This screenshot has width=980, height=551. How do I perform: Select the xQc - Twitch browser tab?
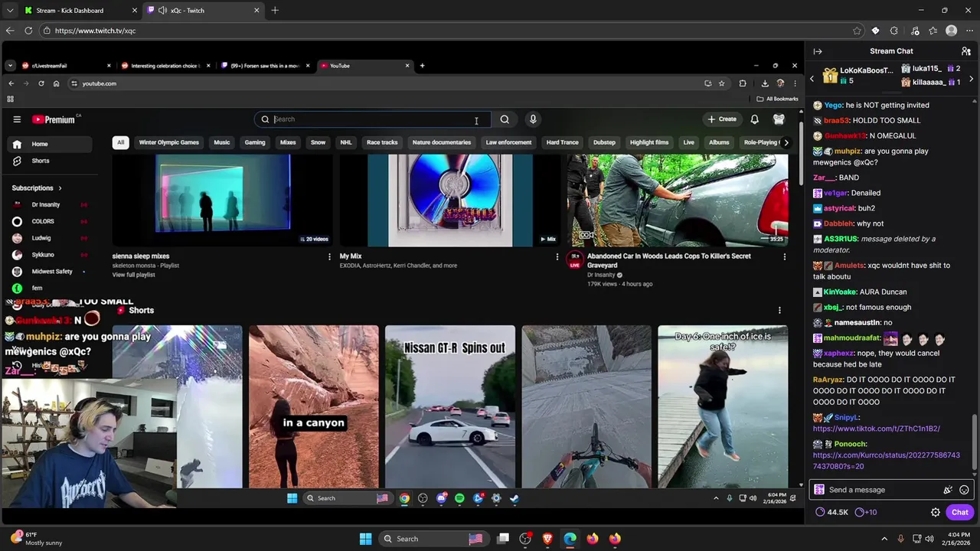[202, 11]
